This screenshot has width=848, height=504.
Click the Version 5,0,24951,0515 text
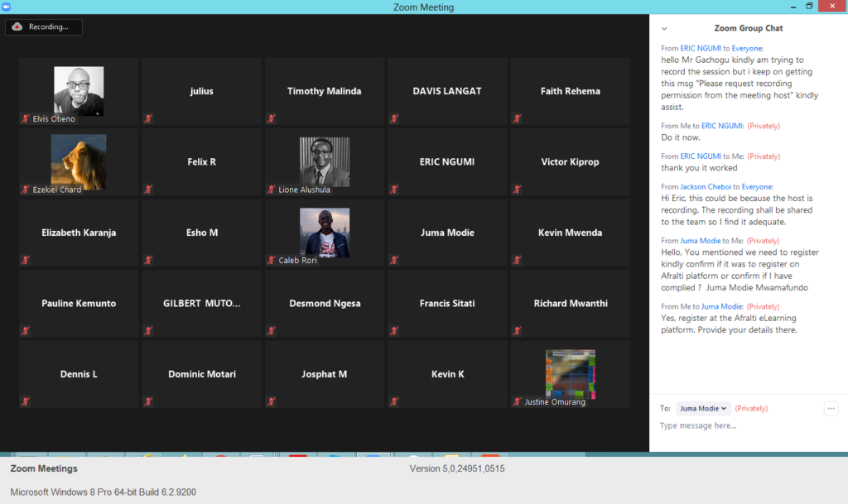pyautogui.click(x=457, y=468)
